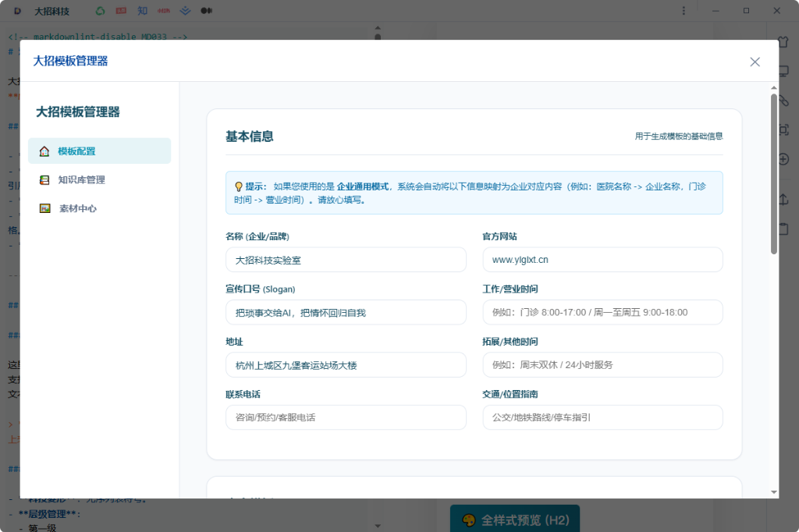
Task: Click the 官方网站 website input field
Action: pyautogui.click(x=603, y=260)
